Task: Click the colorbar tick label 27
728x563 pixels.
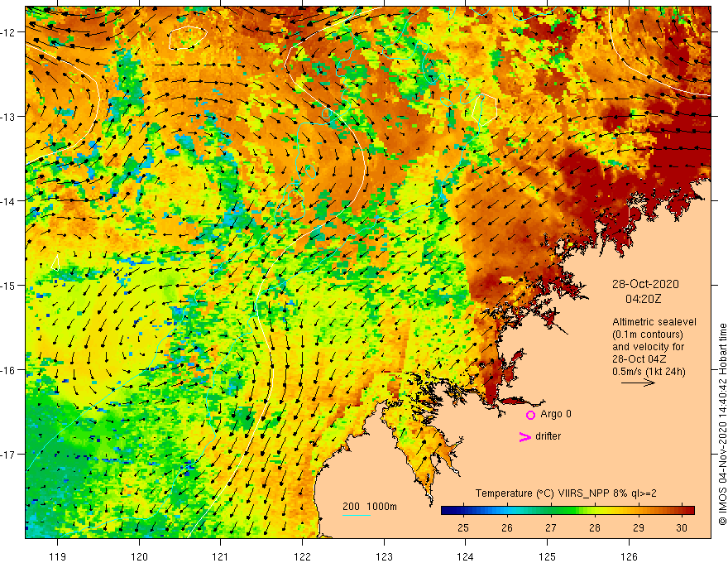Action: pyautogui.click(x=551, y=527)
